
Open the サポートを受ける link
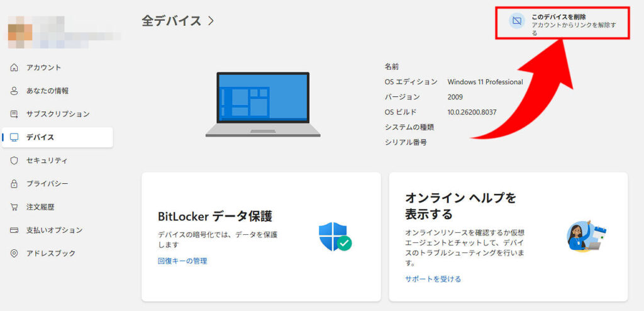click(x=433, y=279)
